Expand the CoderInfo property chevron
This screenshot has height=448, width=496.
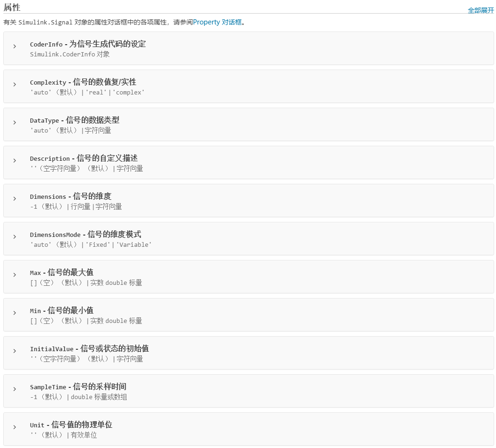(x=15, y=46)
